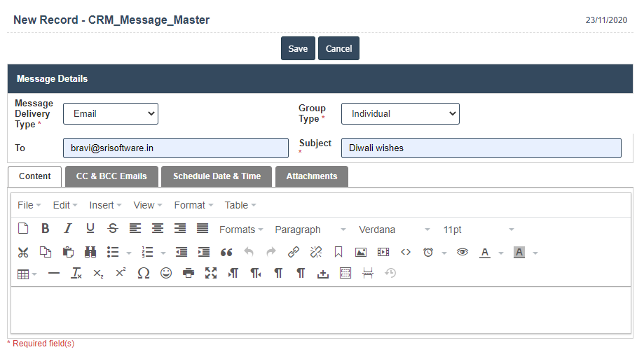The height and width of the screenshot is (352, 644).
Task: Click the insert image icon
Action: pyautogui.click(x=361, y=253)
